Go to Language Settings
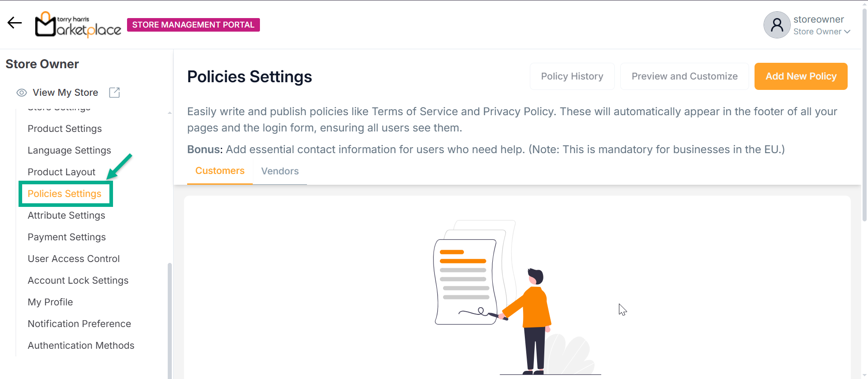 click(x=69, y=150)
